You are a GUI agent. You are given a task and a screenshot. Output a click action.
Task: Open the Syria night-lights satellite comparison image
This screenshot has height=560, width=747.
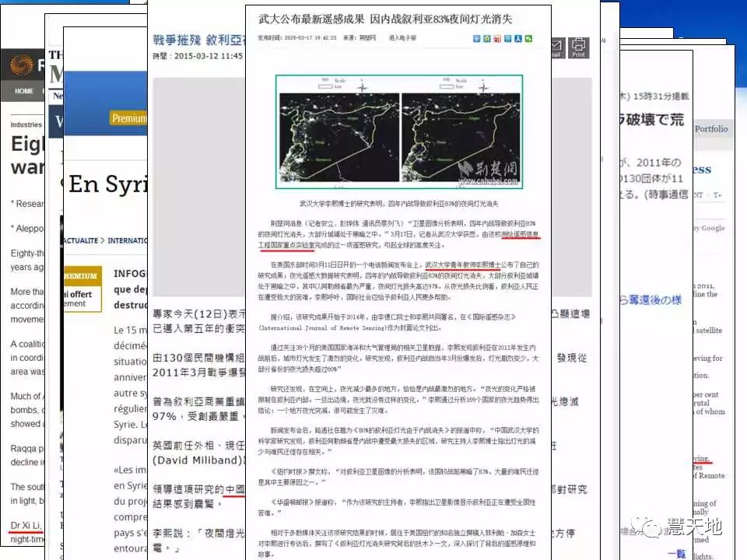[399, 132]
